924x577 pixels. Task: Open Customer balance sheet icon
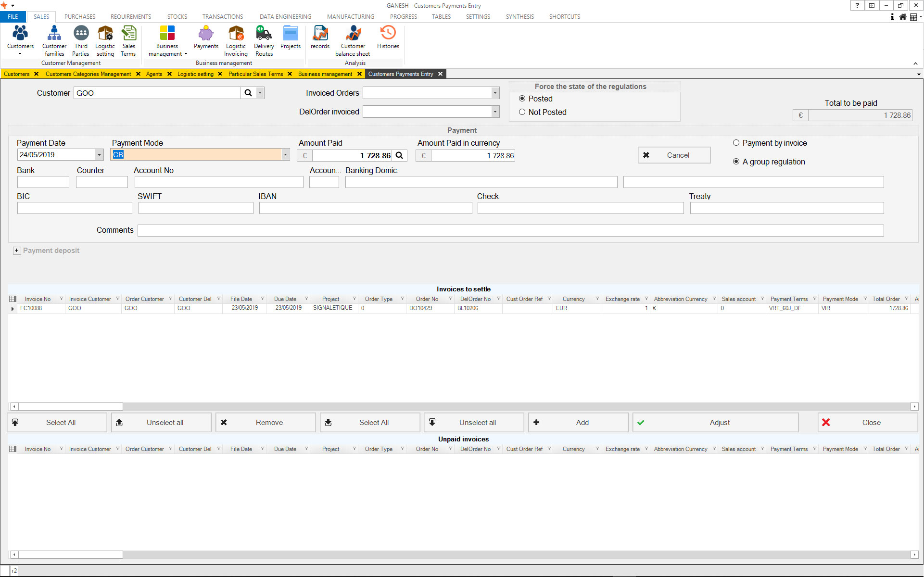tap(353, 40)
